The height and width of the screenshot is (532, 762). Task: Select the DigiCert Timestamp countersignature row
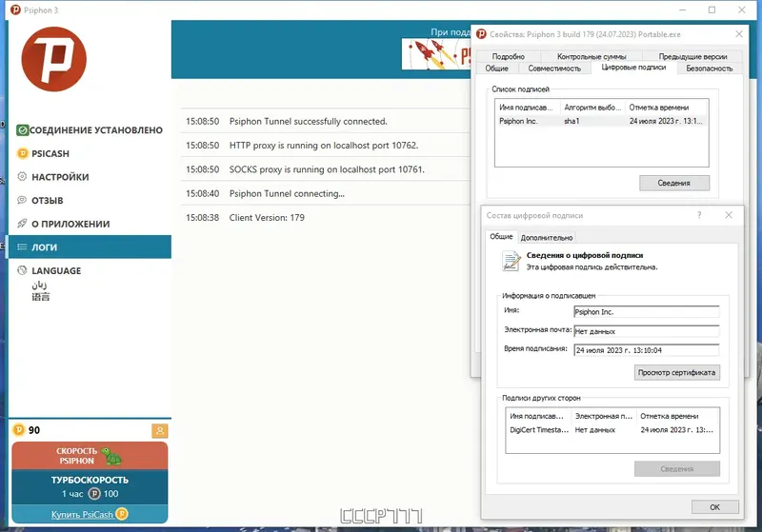[x=612, y=429]
